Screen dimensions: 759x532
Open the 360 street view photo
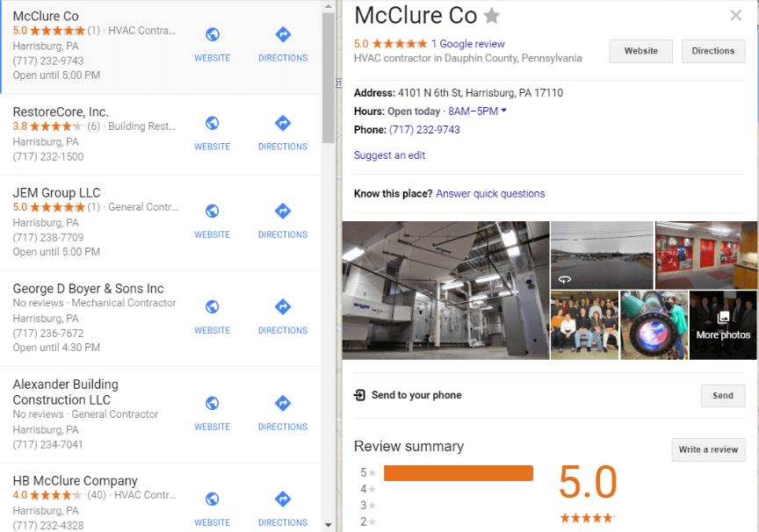(x=602, y=255)
